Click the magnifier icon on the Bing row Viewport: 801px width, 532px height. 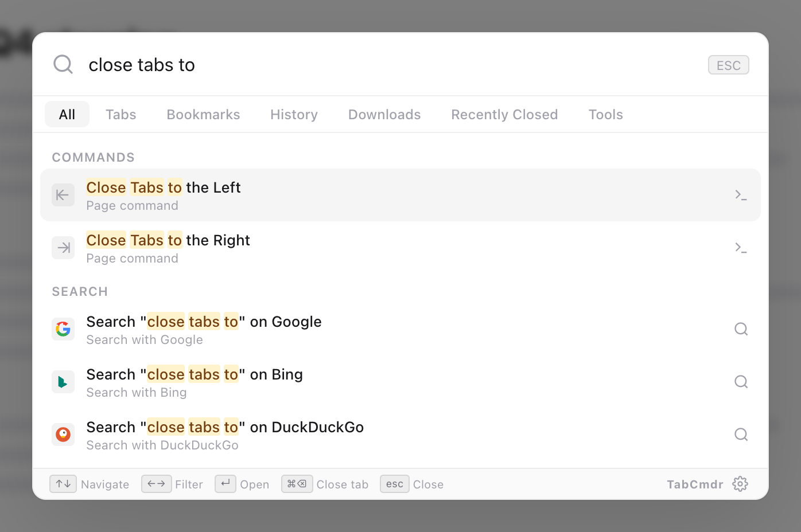coord(741,382)
